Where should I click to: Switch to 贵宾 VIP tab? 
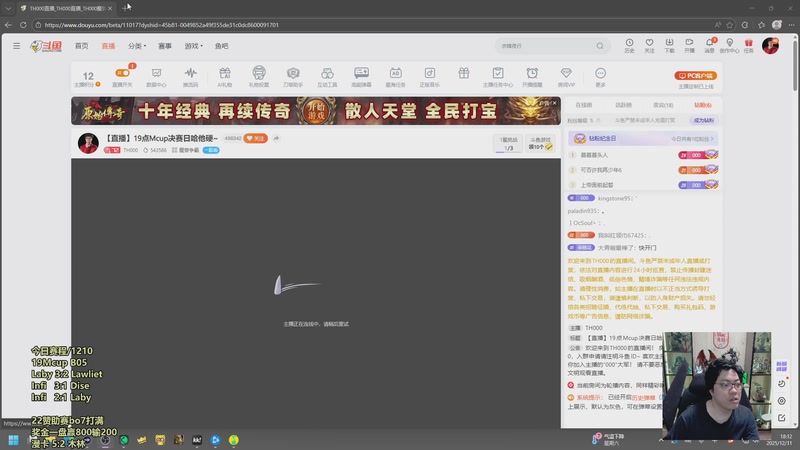(x=663, y=105)
